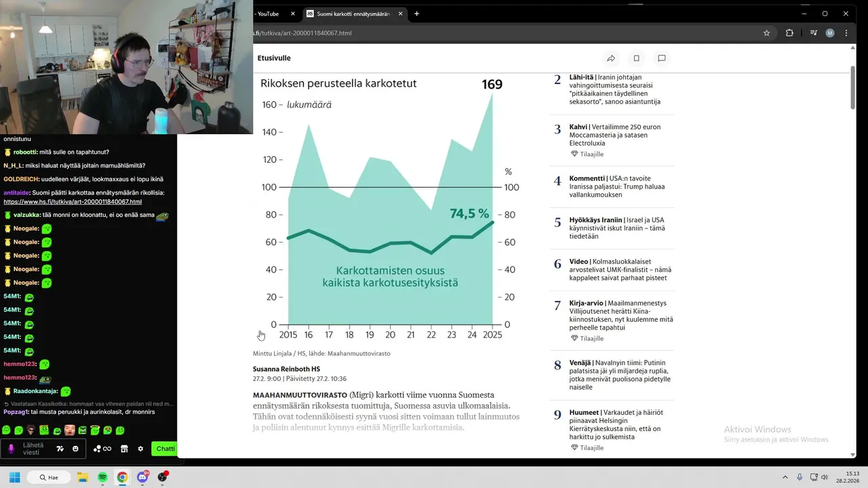This screenshot has width=868, height=488.
Task: Go to Etusivulle link
Action: coord(274,58)
